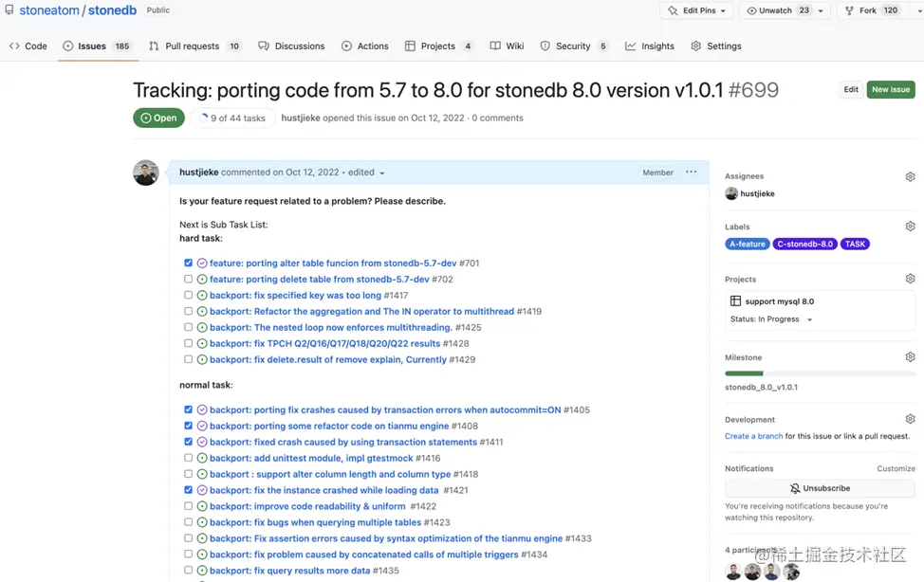The image size is (924, 582).
Task: Open the stoneatom owner link
Action: (x=49, y=10)
